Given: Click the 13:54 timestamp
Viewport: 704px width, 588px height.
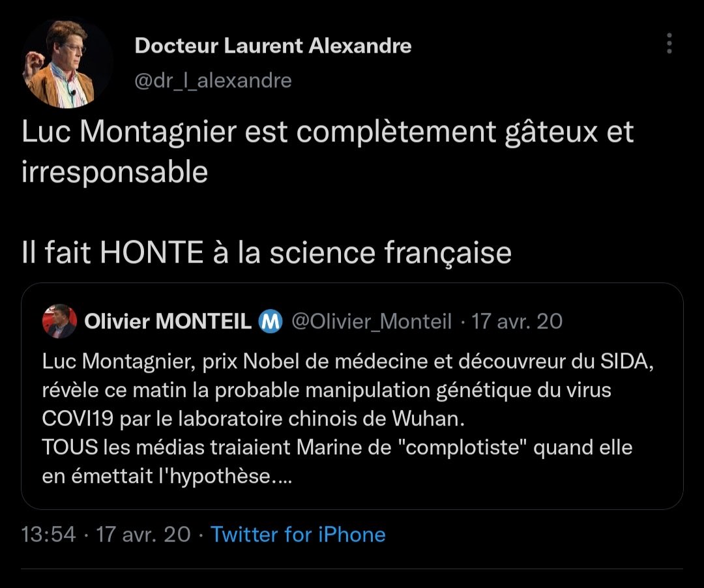Looking at the screenshot, I should [x=49, y=535].
